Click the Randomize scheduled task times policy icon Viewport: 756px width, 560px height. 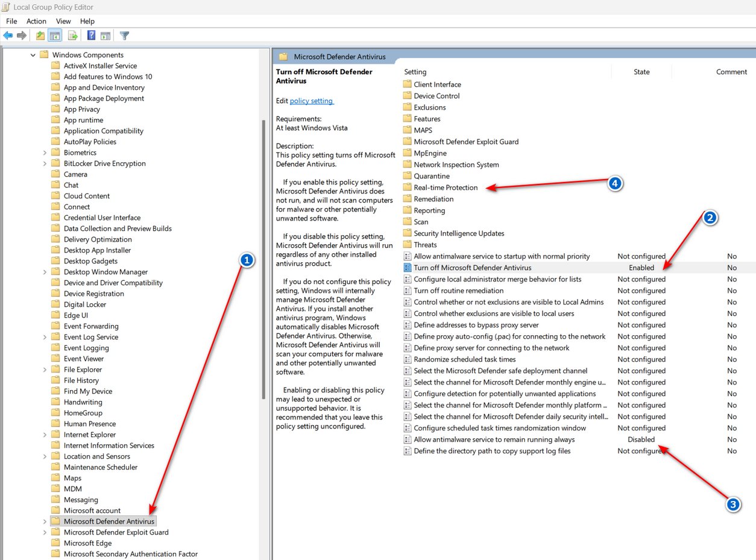(408, 359)
